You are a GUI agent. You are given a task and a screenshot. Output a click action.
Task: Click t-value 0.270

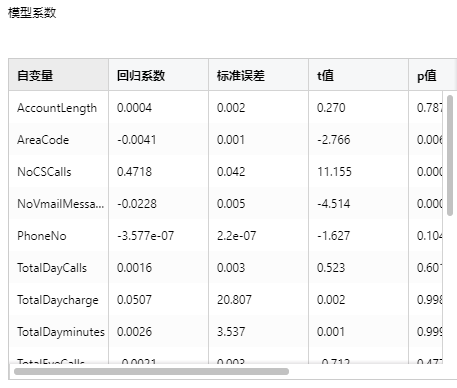pos(331,108)
